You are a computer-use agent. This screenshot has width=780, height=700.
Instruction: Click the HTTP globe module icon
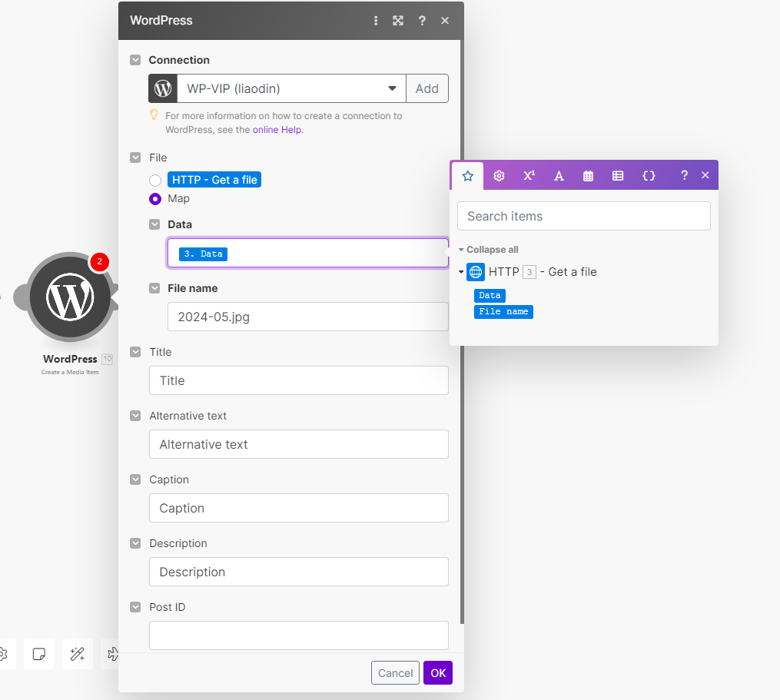[x=476, y=272]
